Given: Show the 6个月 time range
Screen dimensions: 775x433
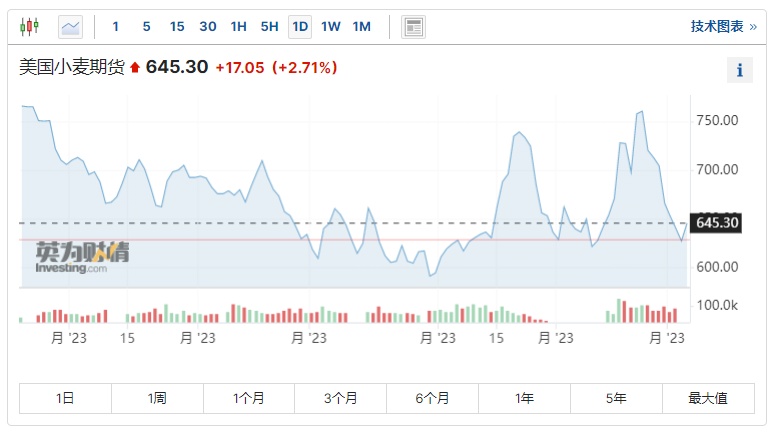Looking at the screenshot, I should (x=432, y=398).
